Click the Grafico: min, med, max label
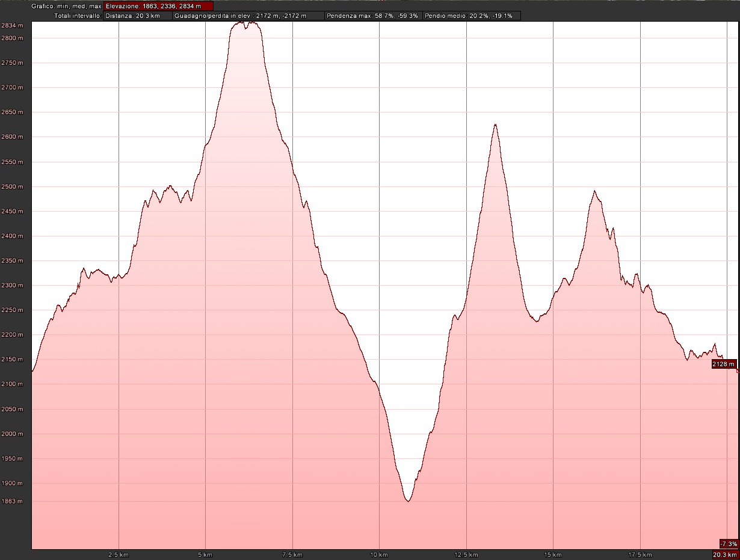 pos(66,6)
